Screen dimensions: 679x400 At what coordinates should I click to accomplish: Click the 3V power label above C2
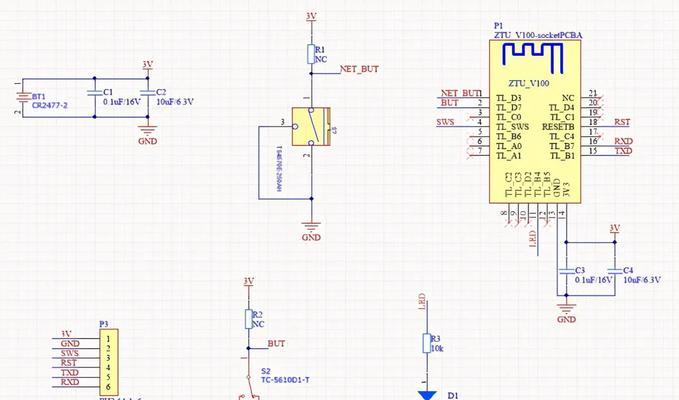(x=148, y=65)
